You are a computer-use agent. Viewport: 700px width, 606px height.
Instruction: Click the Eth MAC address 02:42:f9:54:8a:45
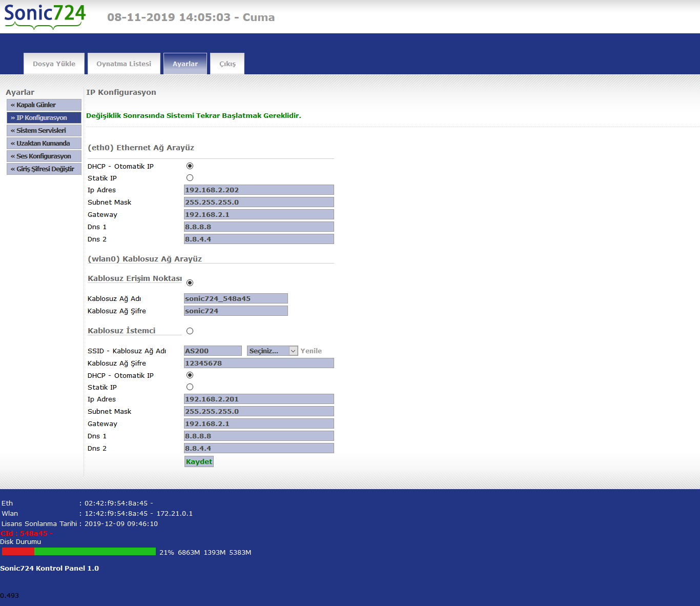click(x=116, y=503)
